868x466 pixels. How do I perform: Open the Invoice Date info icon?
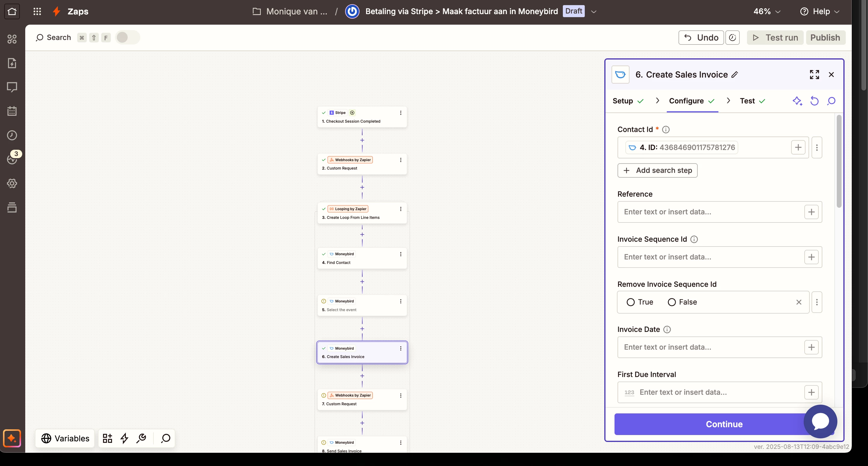coord(667,330)
